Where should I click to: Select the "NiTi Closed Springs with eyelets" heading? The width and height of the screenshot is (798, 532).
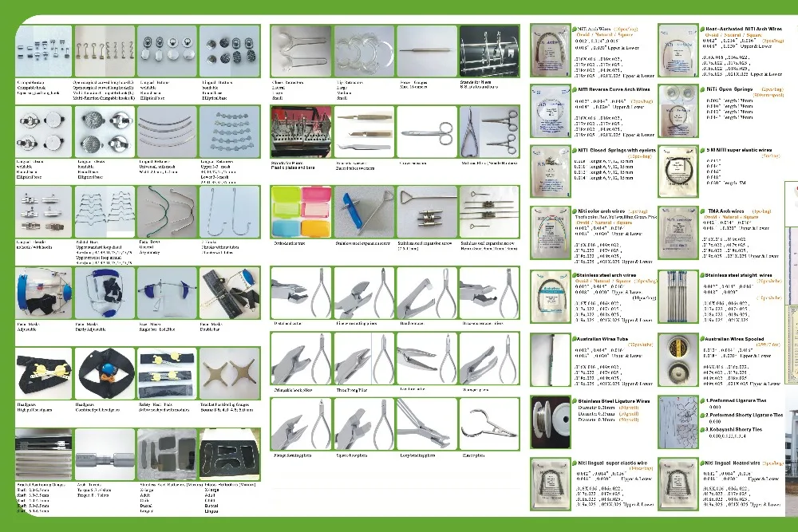coord(617,151)
